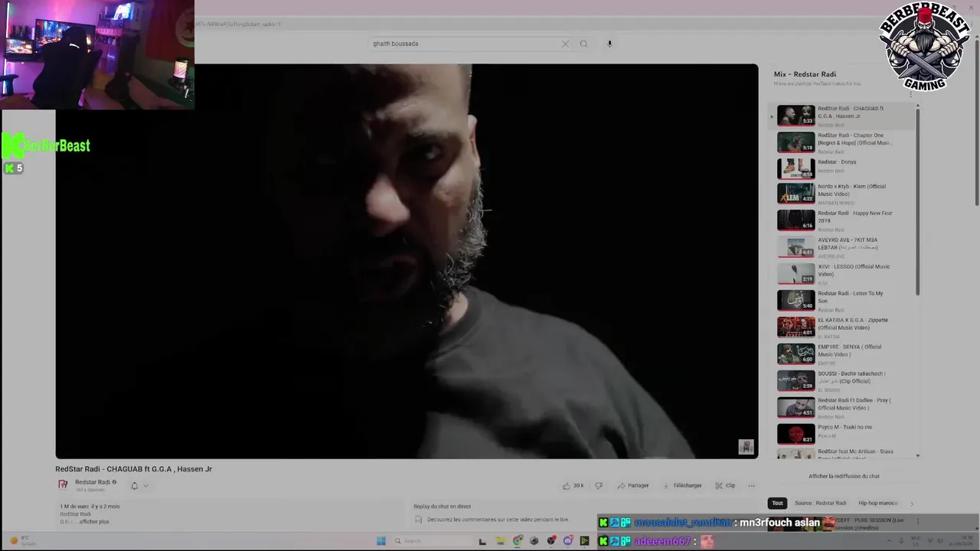
Task: Play AVEYRO AVE - 7KIT M3A LEB7AR
Action: 843,247
